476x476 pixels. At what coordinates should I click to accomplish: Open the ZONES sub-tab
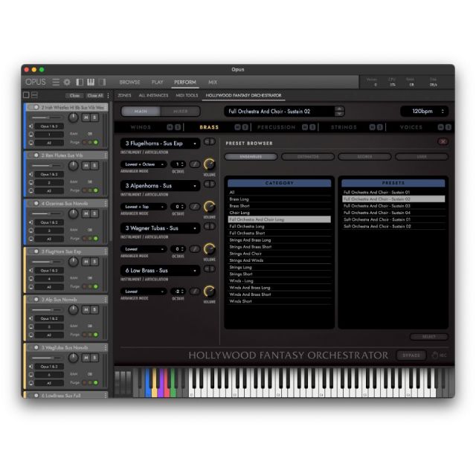[x=124, y=95]
